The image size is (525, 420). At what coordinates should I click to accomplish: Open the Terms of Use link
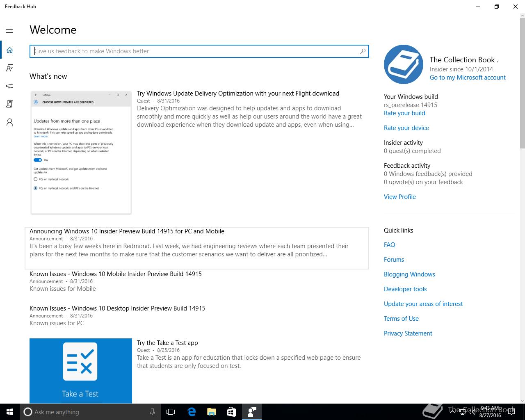point(401,319)
